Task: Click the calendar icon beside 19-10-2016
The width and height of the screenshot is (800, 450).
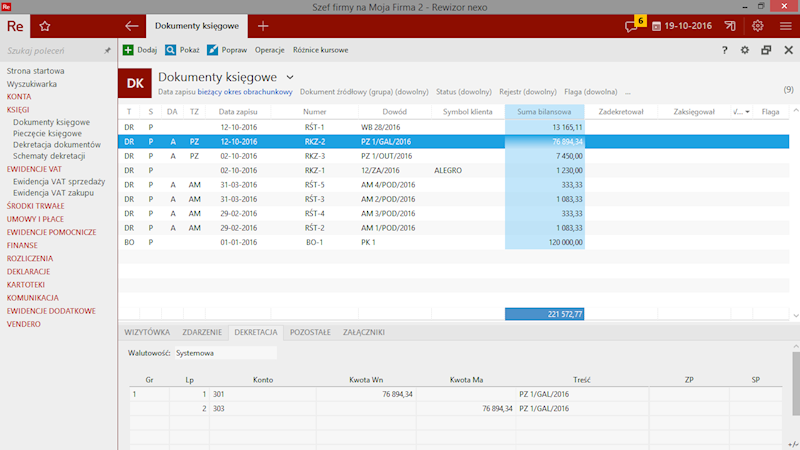Action: (656, 26)
